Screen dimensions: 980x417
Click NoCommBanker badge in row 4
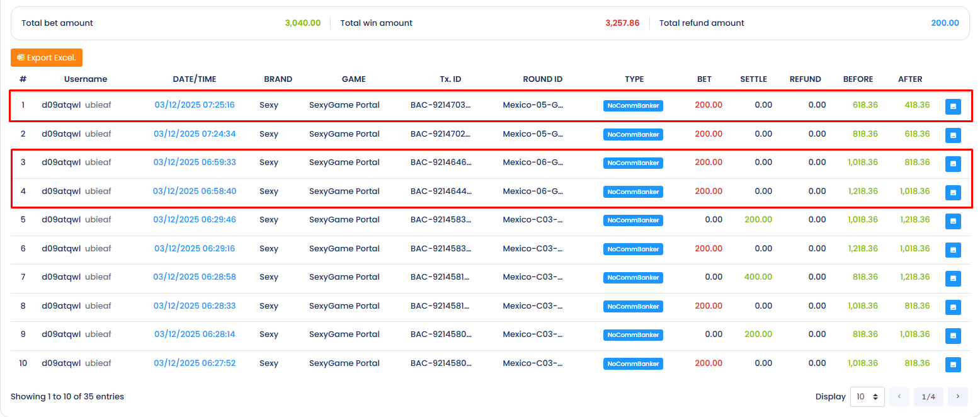pos(633,191)
